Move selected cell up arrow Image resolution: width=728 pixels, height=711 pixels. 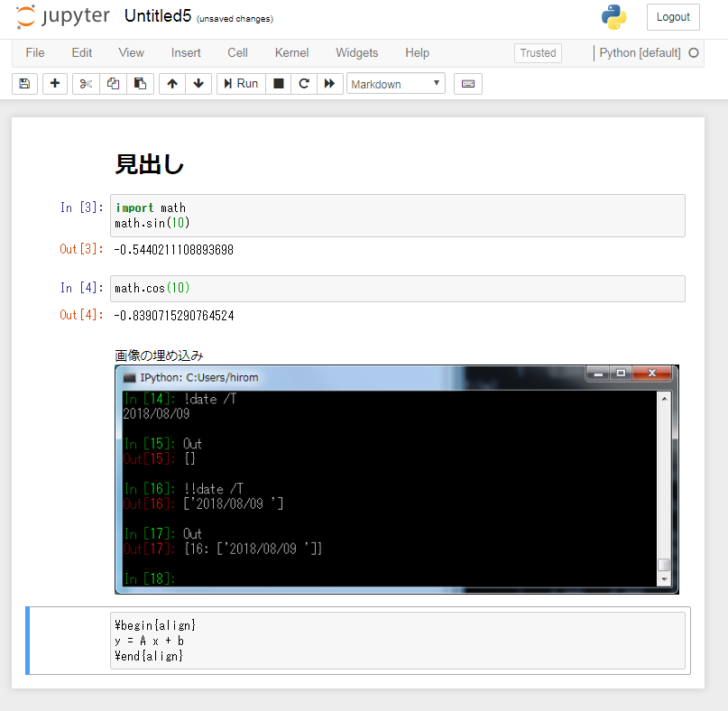coord(172,84)
